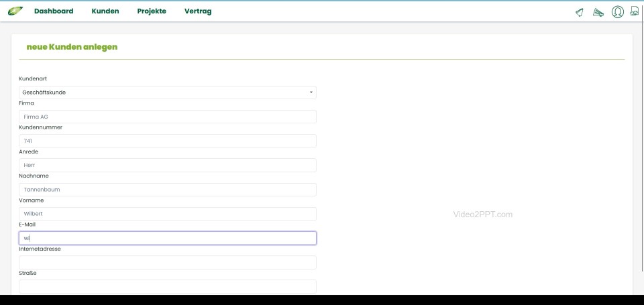This screenshot has height=305, width=644.
Task: Click the home document icon
Action: (634, 11)
